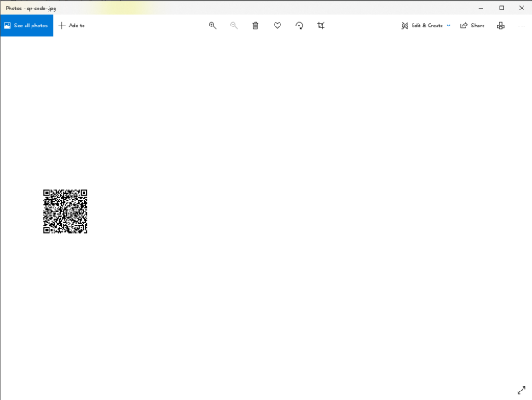Viewport: 532px width, 400px height.
Task: Zoom in using the magnifier plus icon
Action: coord(212,26)
